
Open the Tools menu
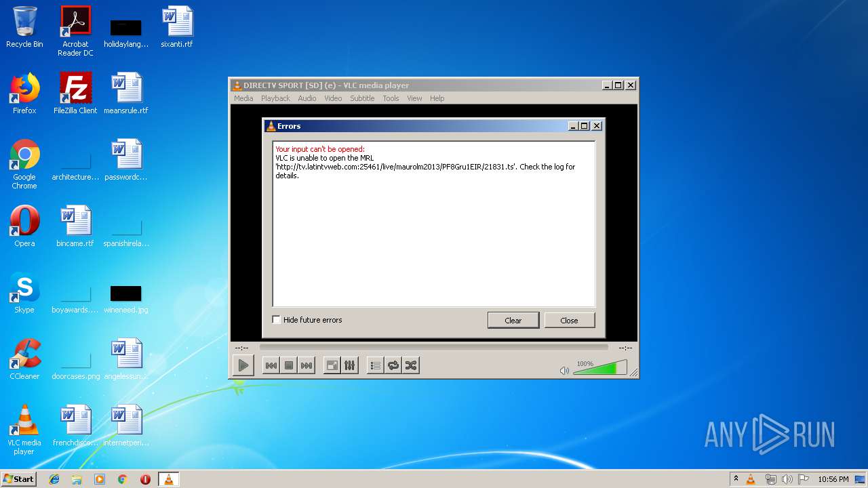click(391, 98)
